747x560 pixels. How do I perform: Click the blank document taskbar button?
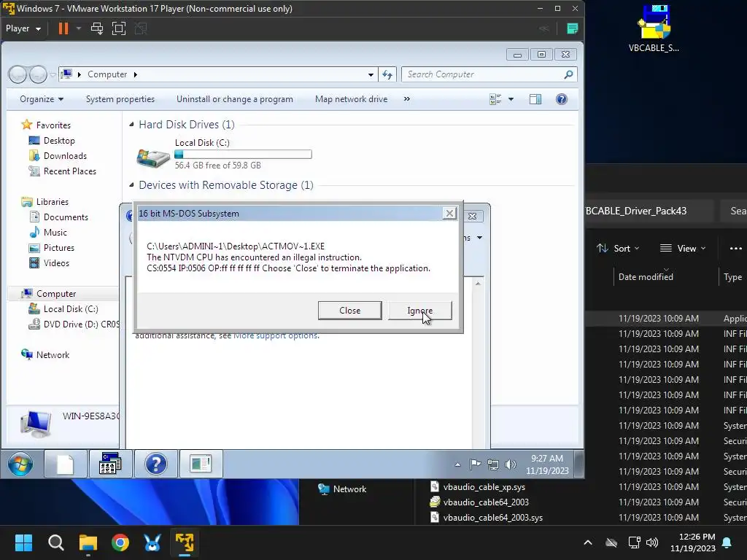click(65, 464)
